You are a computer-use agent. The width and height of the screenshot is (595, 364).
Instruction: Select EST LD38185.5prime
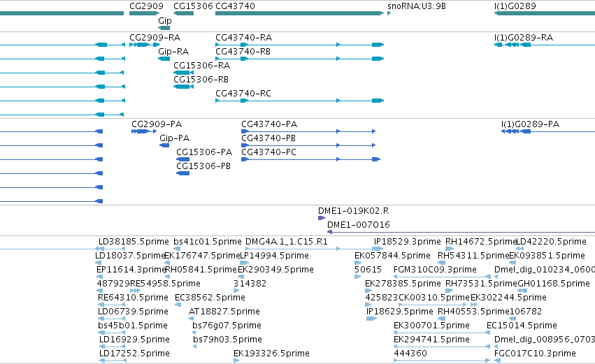click(134, 242)
